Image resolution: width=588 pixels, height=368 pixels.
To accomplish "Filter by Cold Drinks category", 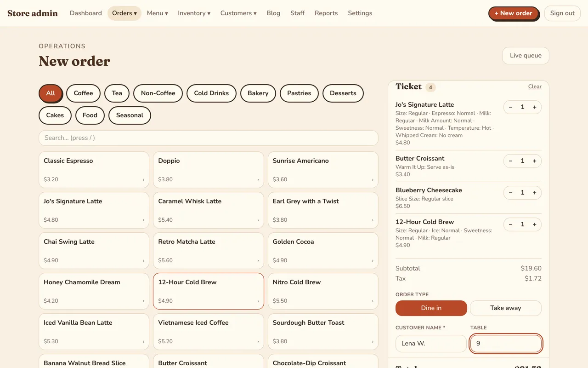I will pos(211,93).
